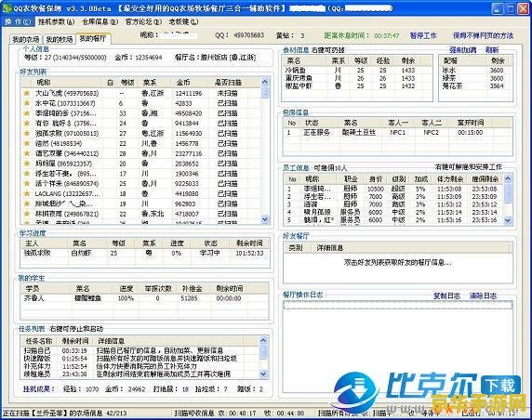This screenshot has width=532, height=420.
Task: Select the room row showing 正在服务
Action: pos(397,133)
